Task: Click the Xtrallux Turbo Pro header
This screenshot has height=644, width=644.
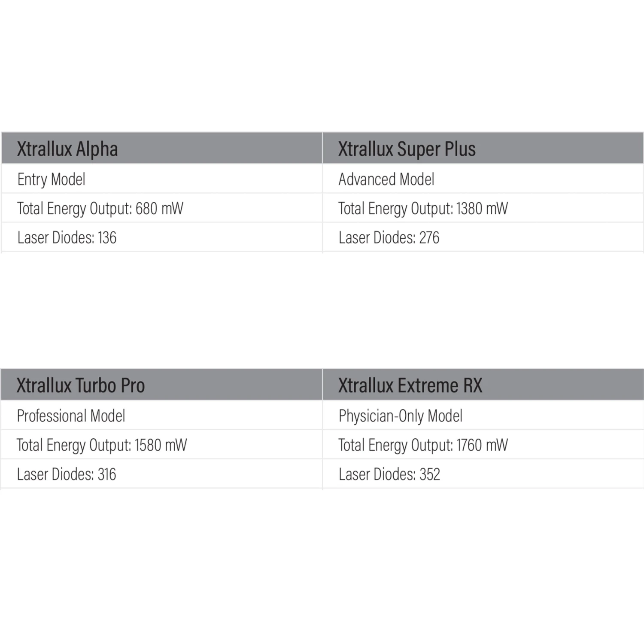Action: (x=81, y=385)
